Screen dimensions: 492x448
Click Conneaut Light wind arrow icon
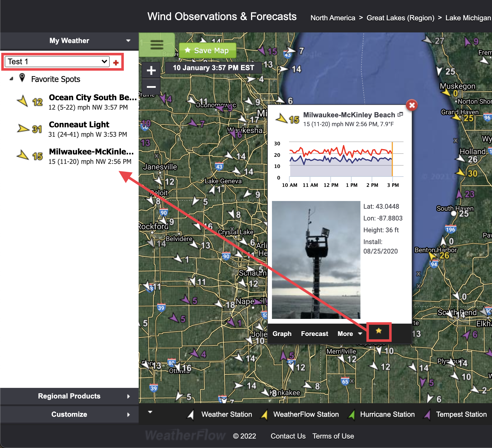23,128
